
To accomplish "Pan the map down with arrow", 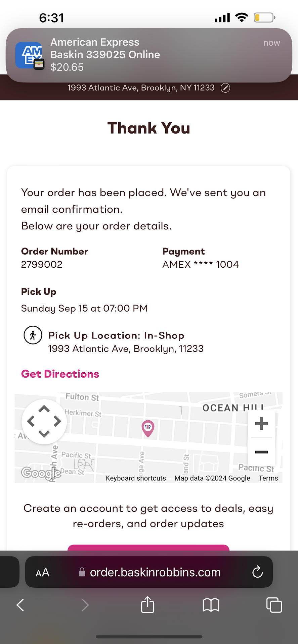I will [44, 434].
